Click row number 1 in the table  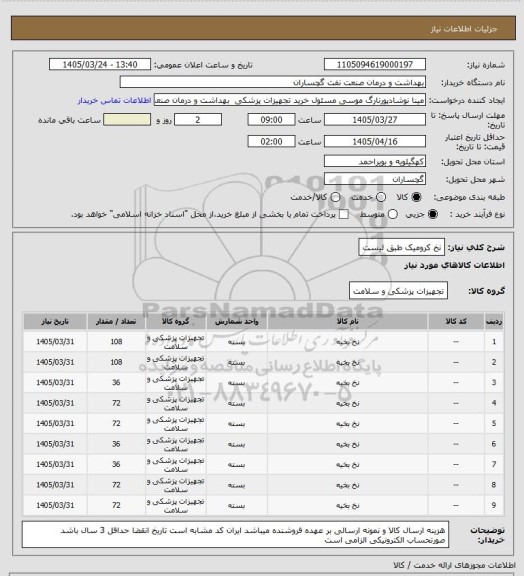[x=494, y=342]
